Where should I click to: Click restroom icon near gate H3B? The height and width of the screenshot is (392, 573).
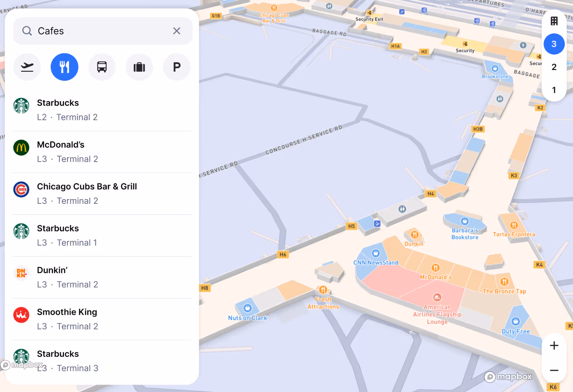point(500,99)
